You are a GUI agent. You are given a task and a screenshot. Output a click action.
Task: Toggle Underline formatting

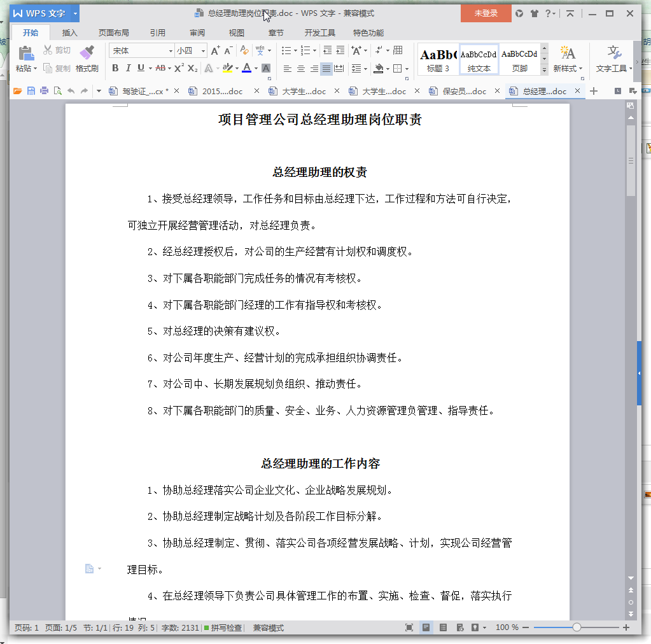[141, 68]
